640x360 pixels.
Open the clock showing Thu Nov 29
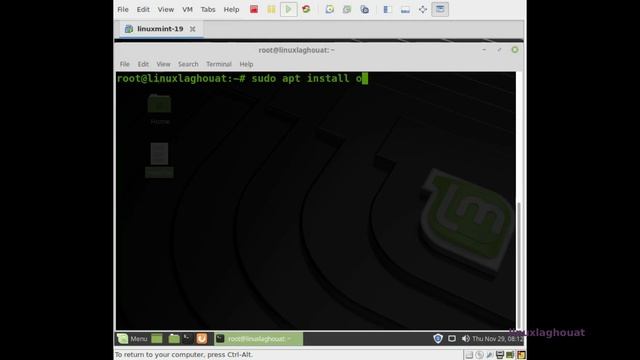pyautogui.click(x=498, y=339)
